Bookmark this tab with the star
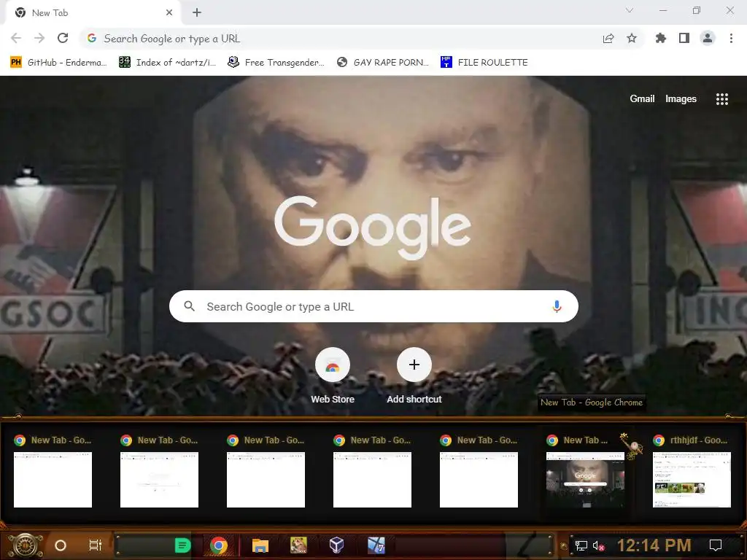The image size is (747, 560). click(x=632, y=38)
